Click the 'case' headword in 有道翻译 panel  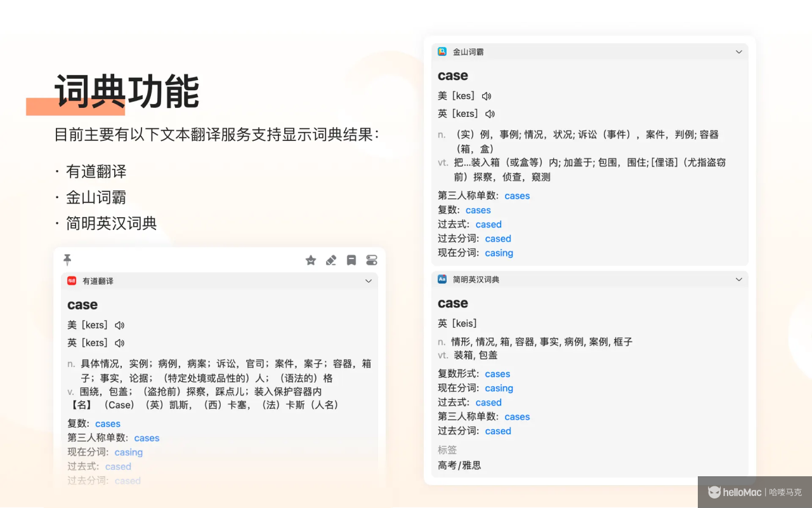[x=82, y=305]
